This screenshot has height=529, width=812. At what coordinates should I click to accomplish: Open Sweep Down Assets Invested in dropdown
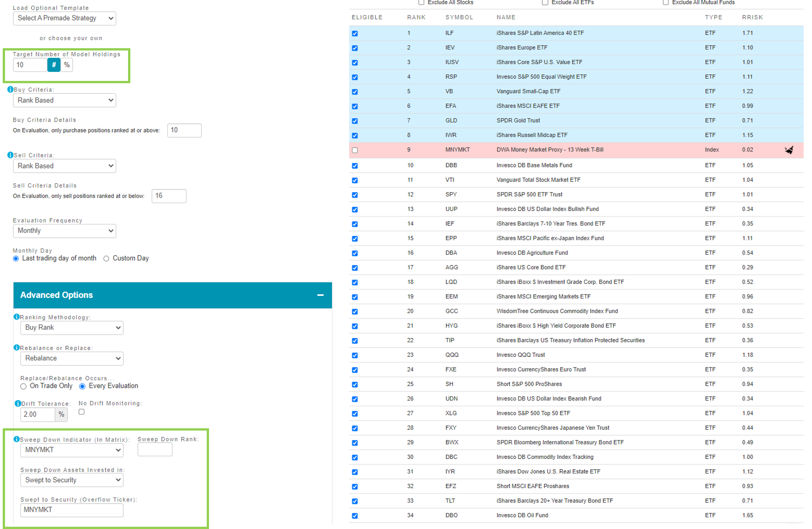pyautogui.click(x=72, y=480)
